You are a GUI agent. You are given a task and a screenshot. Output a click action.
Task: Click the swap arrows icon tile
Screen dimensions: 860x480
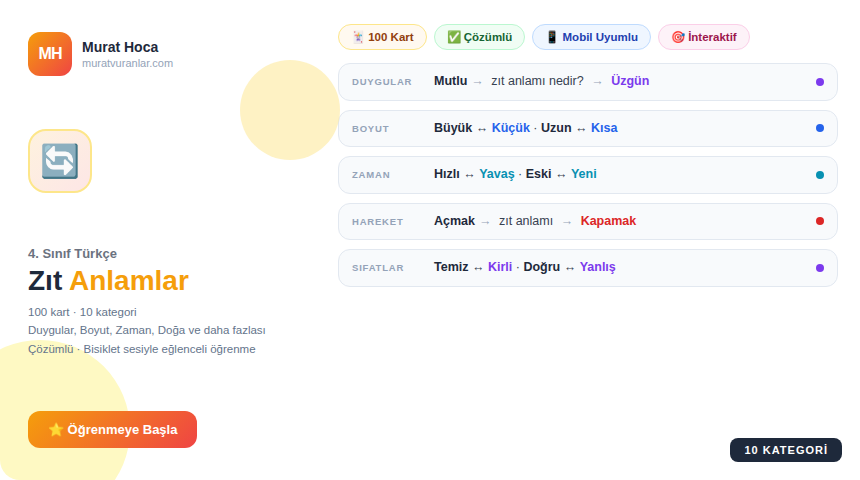60,161
